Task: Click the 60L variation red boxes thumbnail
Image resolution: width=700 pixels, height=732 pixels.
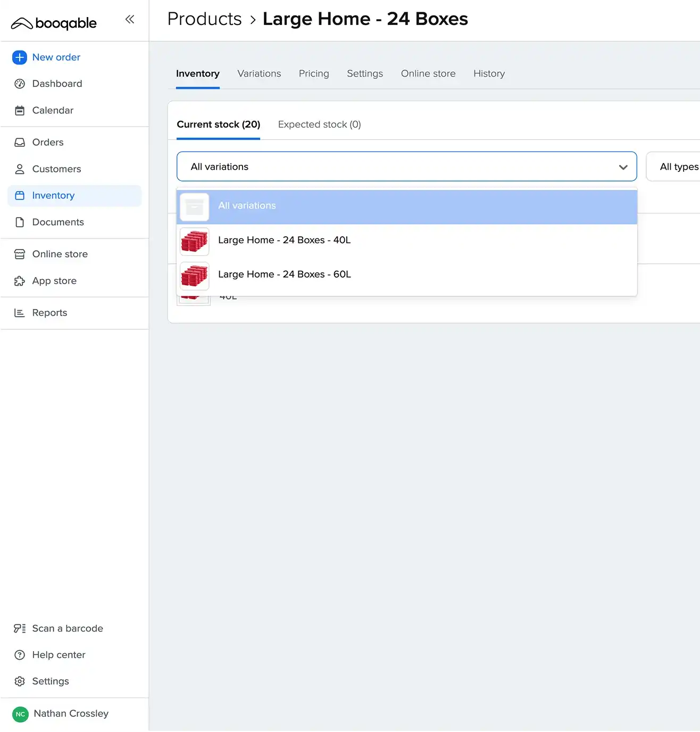Action: click(x=194, y=276)
